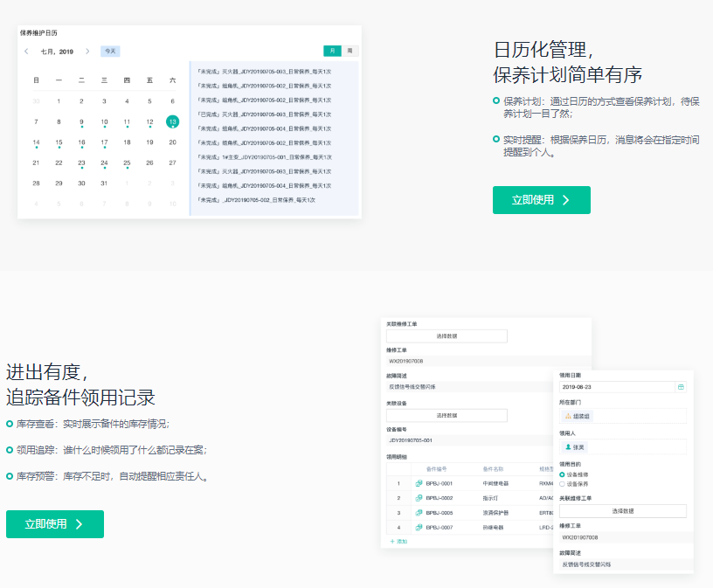Open 选择数据 in the right panel
The width and height of the screenshot is (713, 588).
pos(622,511)
